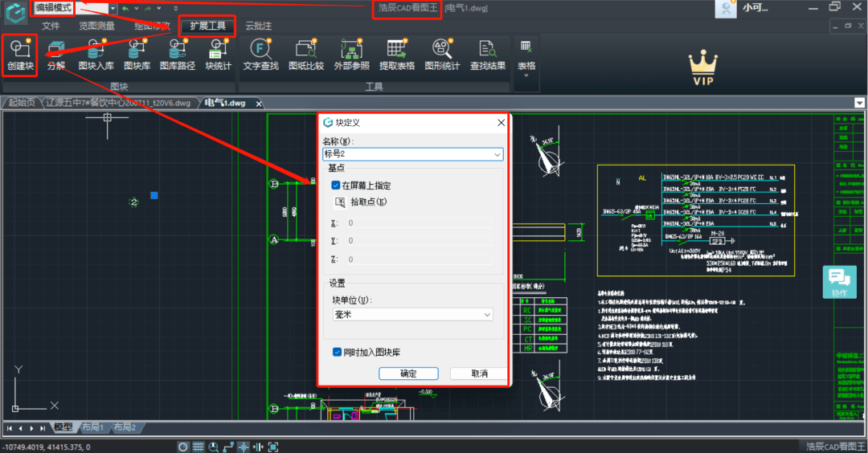Click the zoom magnifier status icon

point(213,447)
